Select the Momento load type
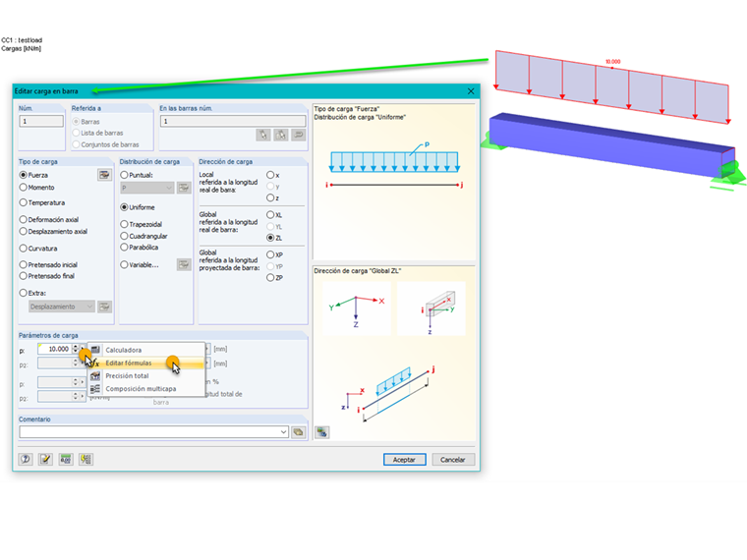 [x=23, y=187]
